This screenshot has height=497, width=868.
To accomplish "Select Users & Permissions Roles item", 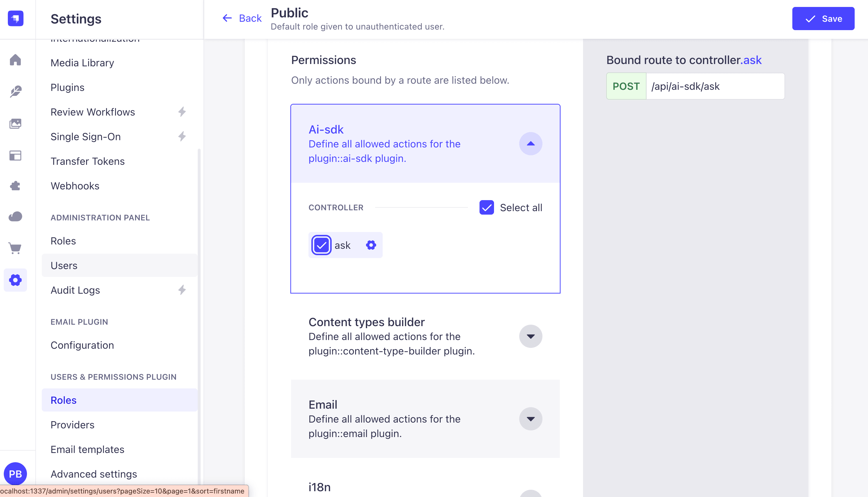I will (119, 400).
